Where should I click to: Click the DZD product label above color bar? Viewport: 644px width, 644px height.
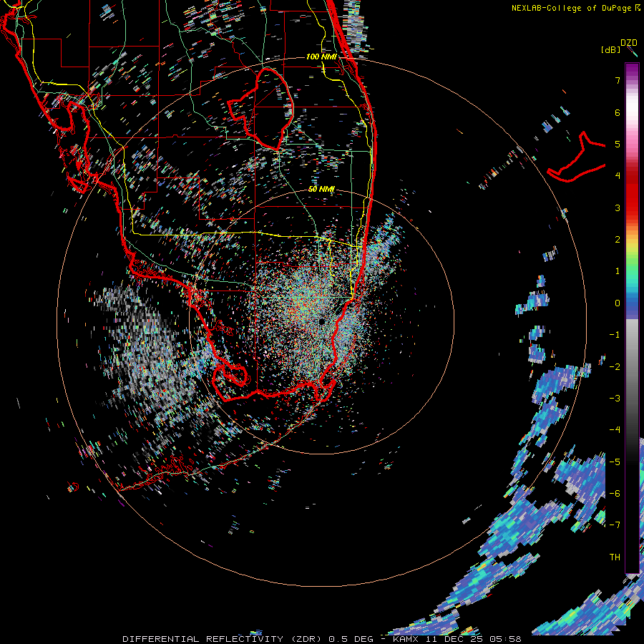pos(628,43)
